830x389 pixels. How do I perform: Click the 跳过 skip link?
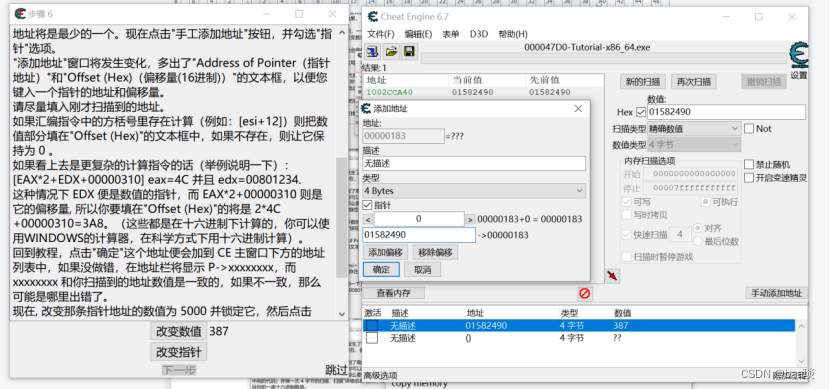(x=336, y=370)
